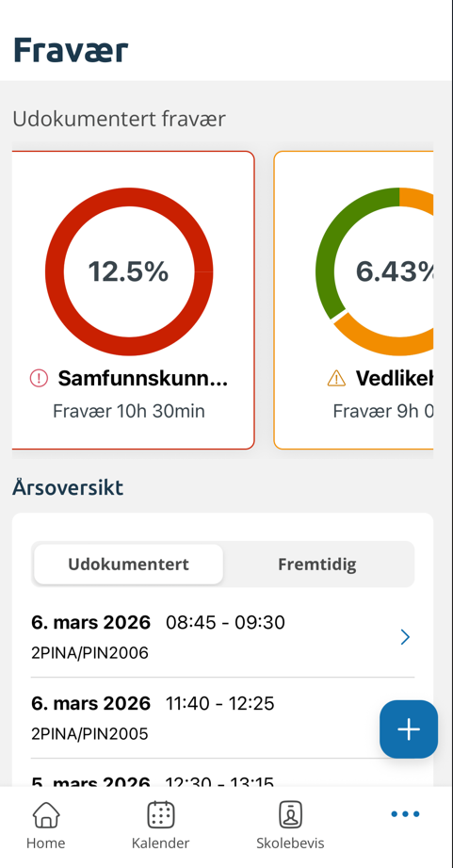Screen dimensions: 453x868
Task: Tap the red 12.5% donut chart
Action: (129, 271)
